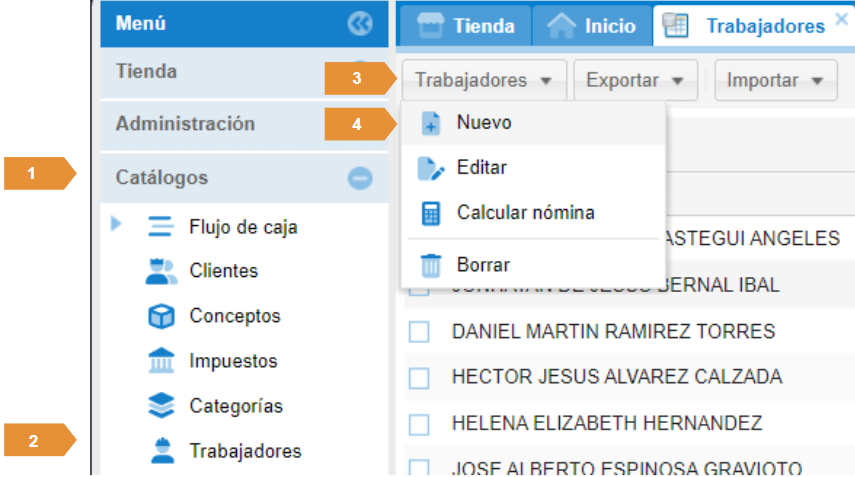Tick the HELENA ELIZABETH HERNANDEZ checkbox
The width and height of the screenshot is (855, 477).
point(419,424)
